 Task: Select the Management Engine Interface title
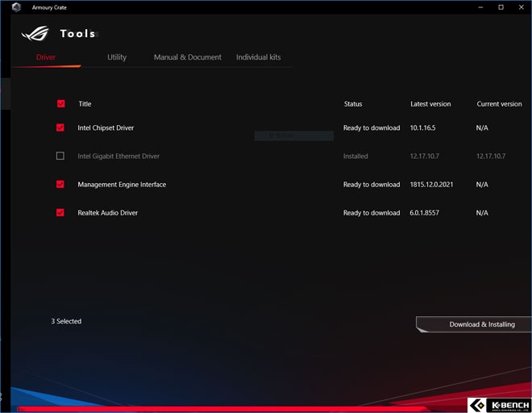(122, 185)
